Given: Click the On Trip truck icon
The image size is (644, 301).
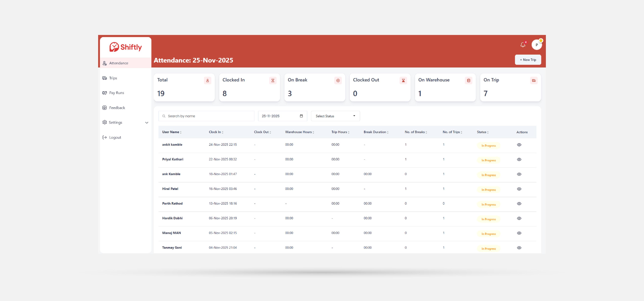Looking at the screenshot, I should pos(534,80).
